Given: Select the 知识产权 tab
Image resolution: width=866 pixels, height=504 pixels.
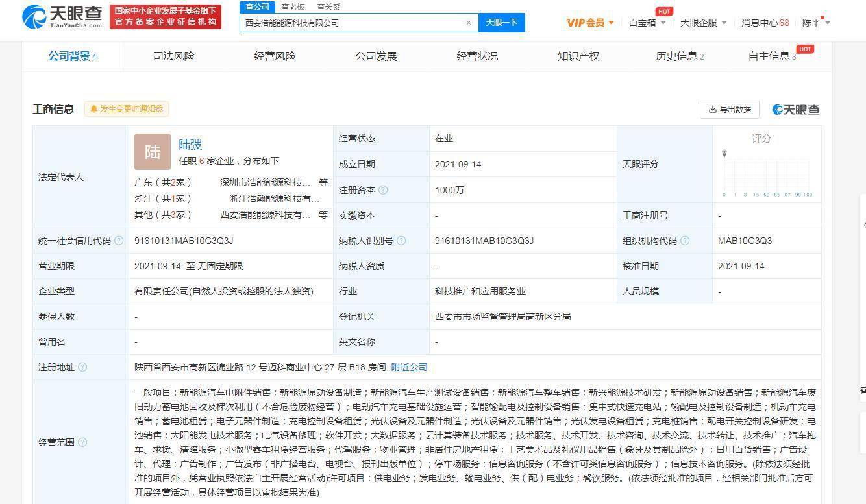Looking at the screenshot, I should click(x=578, y=56).
